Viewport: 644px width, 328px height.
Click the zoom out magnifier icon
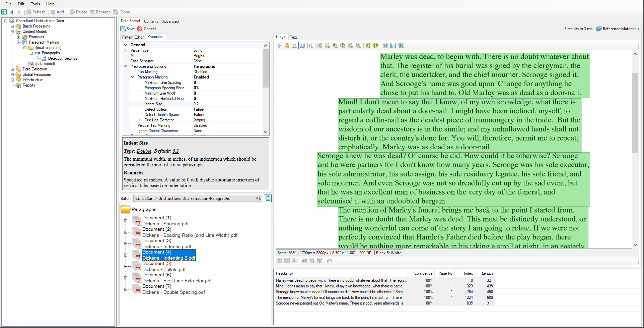pyautogui.click(x=328, y=46)
